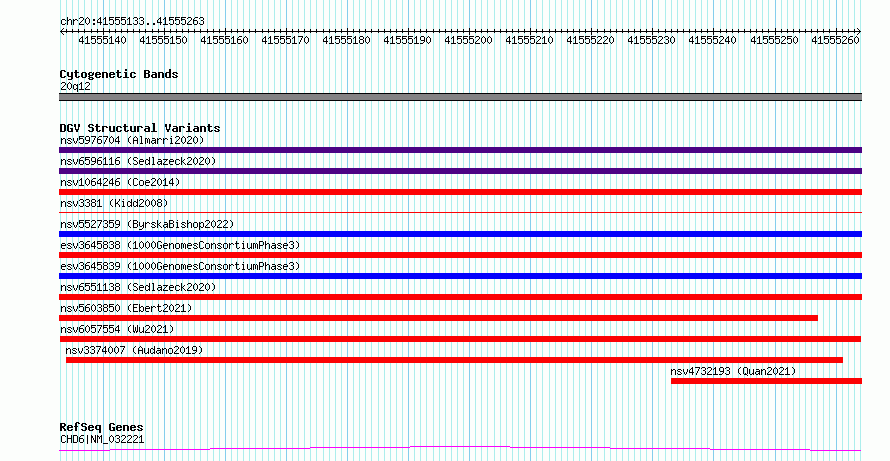The width and height of the screenshot is (890, 461).
Task: Click the nsv5976704 (Almarri2020) variant label
Action: pyautogui.click(x=132, y=140)
